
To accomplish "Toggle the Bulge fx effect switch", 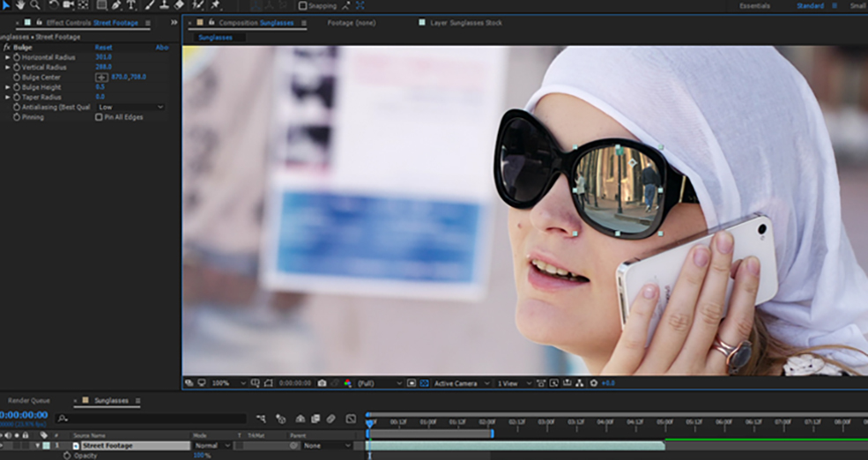I will [x=7, y=48].
